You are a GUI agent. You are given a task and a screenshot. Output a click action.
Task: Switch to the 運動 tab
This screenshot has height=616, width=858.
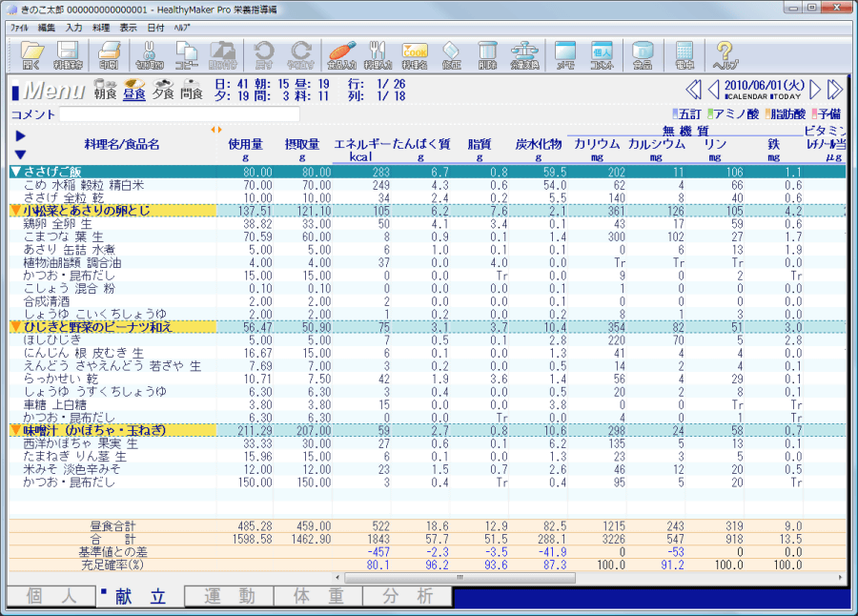click(229, 596)
